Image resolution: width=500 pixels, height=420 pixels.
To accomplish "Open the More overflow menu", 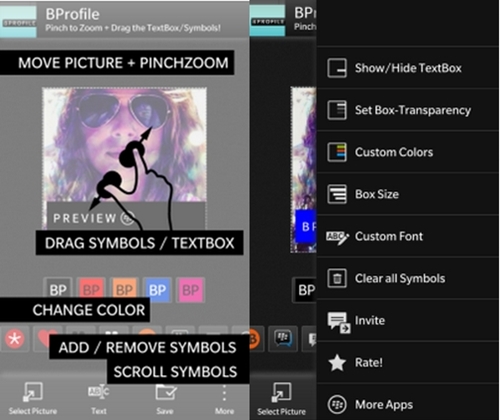I will [x=224, y=399].
